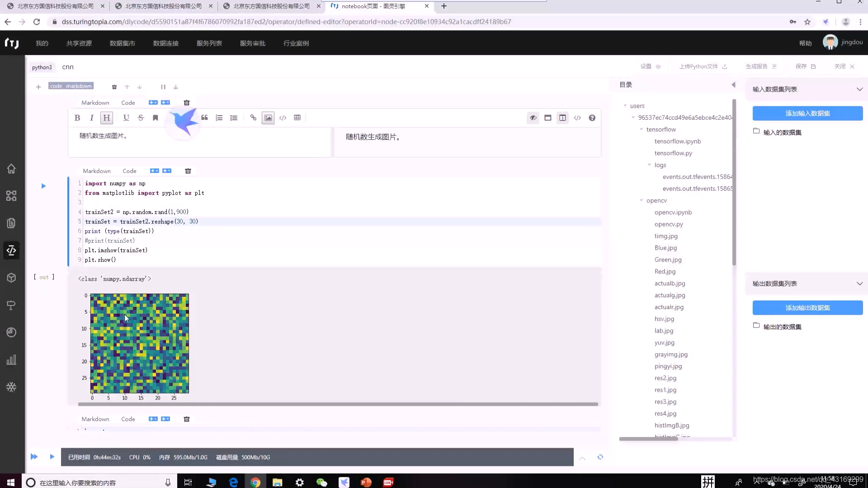Viewport: 868px width, 488px height.
Task: Delete the code cell with trash icon
Action: [188, 171]
